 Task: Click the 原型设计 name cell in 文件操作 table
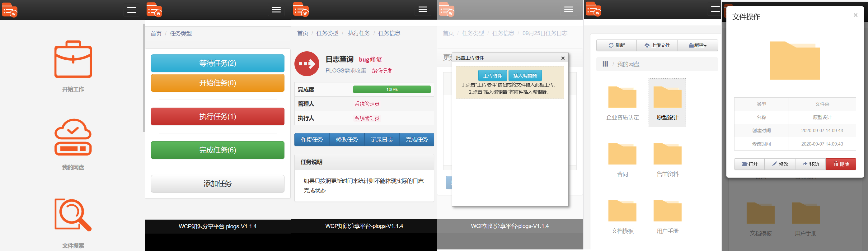pyautogui.click(x=822, y=118)
